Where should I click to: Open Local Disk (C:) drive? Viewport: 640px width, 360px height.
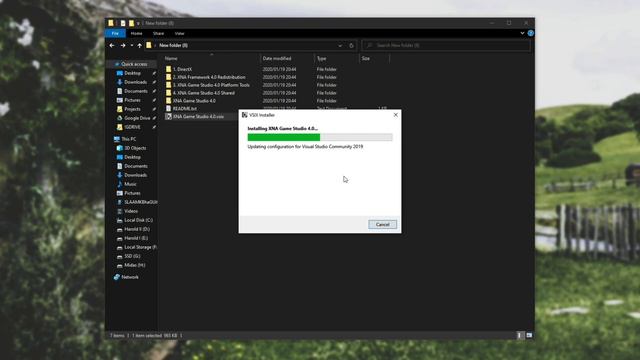(x=138, y=220)
